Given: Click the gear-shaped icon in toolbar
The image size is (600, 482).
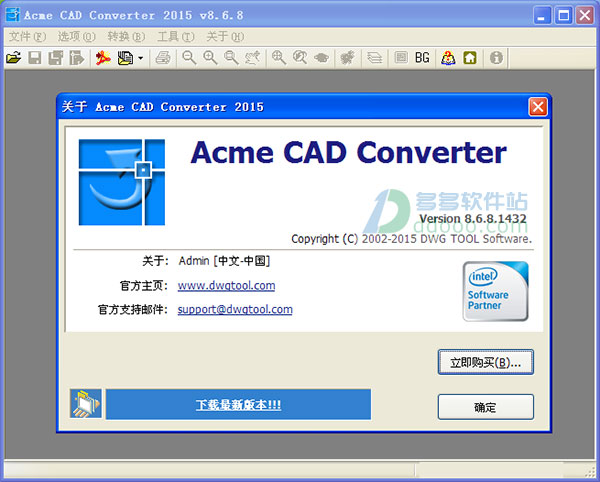Looking at the screenshot, I should (348, 58).
